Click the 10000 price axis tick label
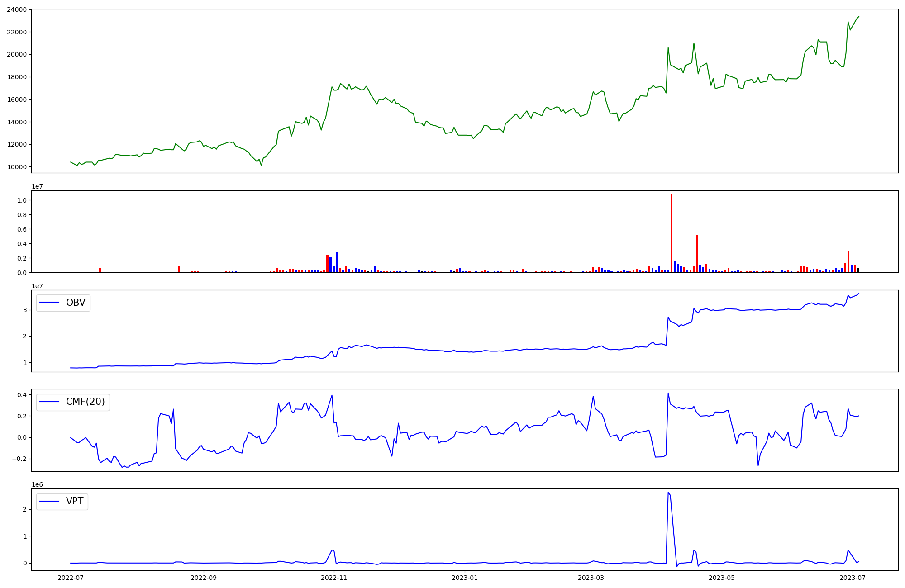 [16, 167]
